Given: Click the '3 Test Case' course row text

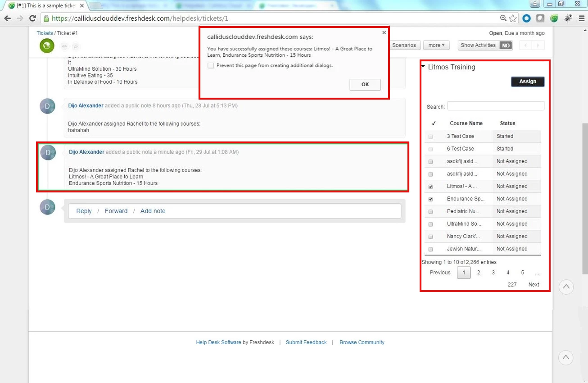Looking at the screenshot, I should 460,136.
